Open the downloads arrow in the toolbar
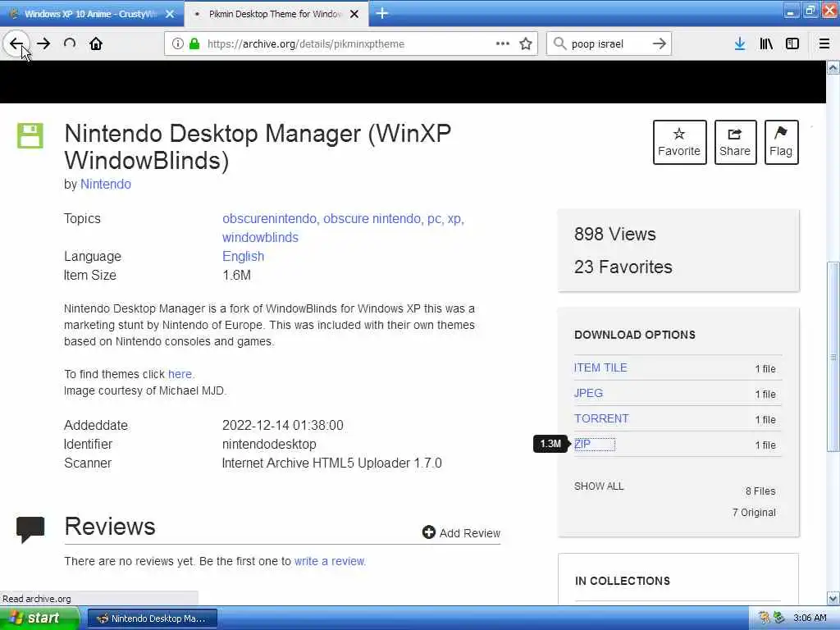This screenshot has width=840, height=630. [740, 44]
